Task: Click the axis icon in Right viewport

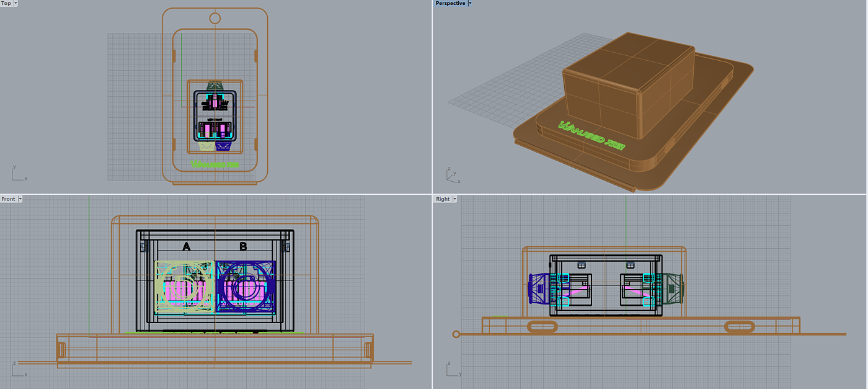Action: click(x=453, y=369)
